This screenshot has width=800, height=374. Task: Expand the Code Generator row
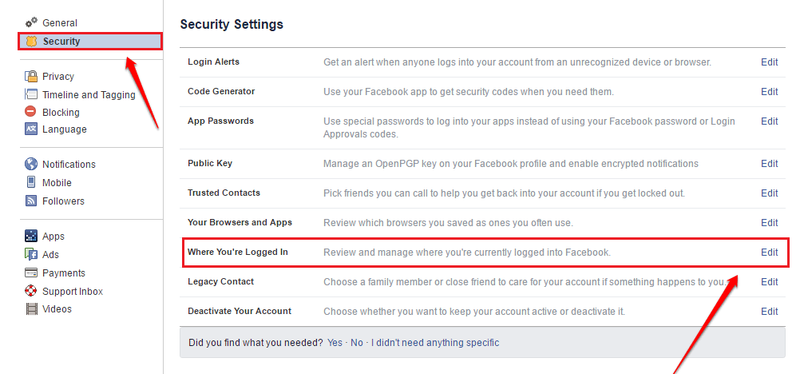coord(483,92)
